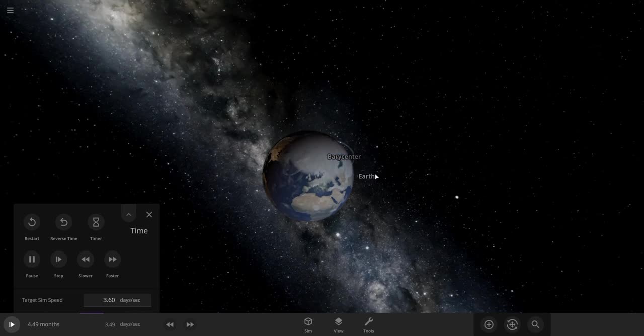644x336 pixels.
Task: Open the Tools wrench menu
Action: (369, 325)
